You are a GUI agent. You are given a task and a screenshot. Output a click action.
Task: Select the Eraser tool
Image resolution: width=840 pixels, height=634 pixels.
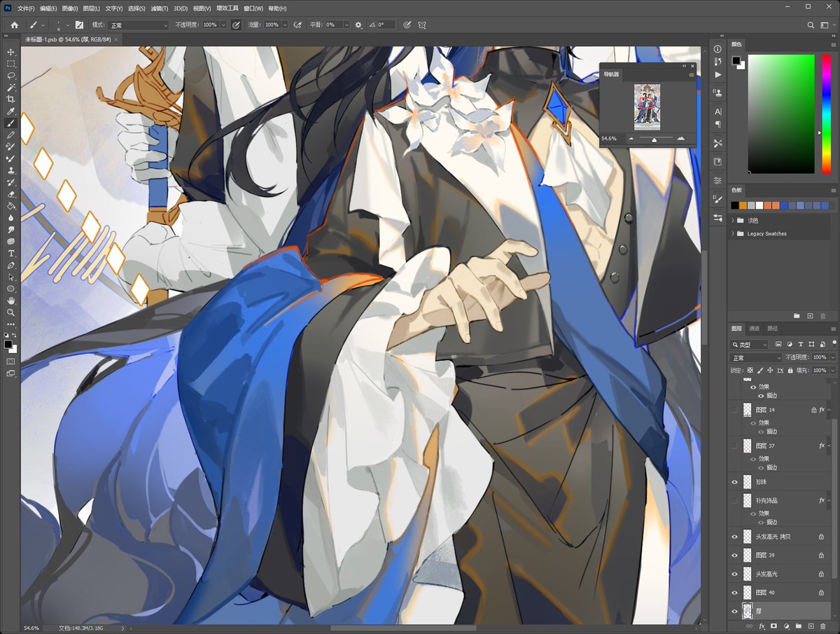(x=10, y=194)
